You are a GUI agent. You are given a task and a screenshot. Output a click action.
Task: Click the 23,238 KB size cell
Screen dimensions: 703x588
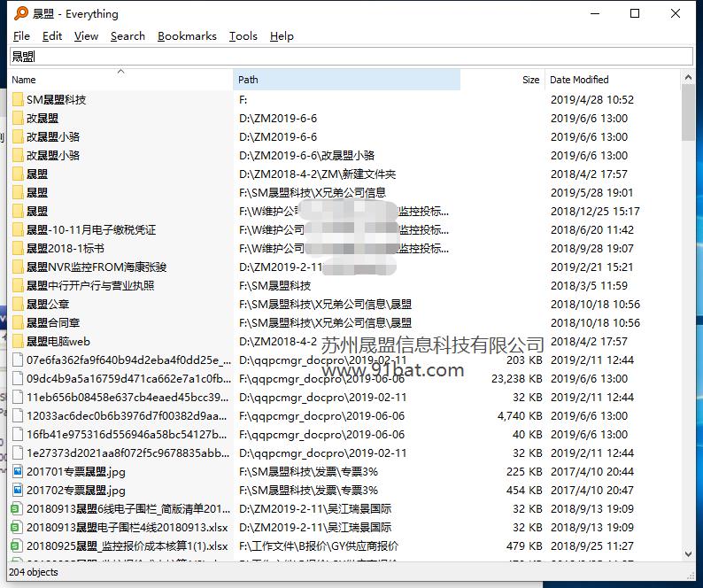point(517,379)
